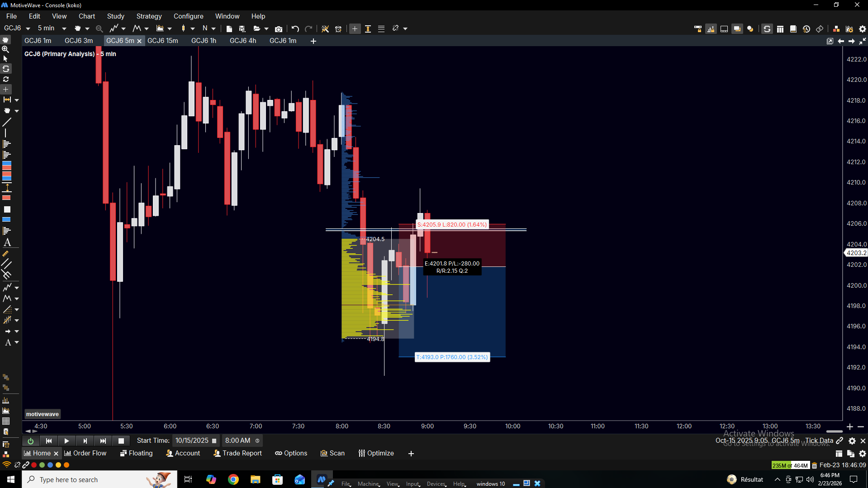Open the Scan page
868x488 pixels.
tap(332, 453)
